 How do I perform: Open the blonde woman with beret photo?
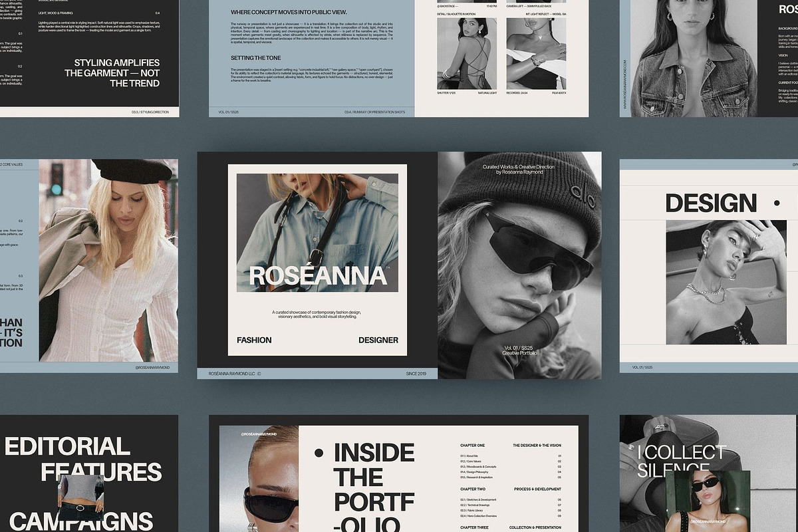click(x=108, y=260)
